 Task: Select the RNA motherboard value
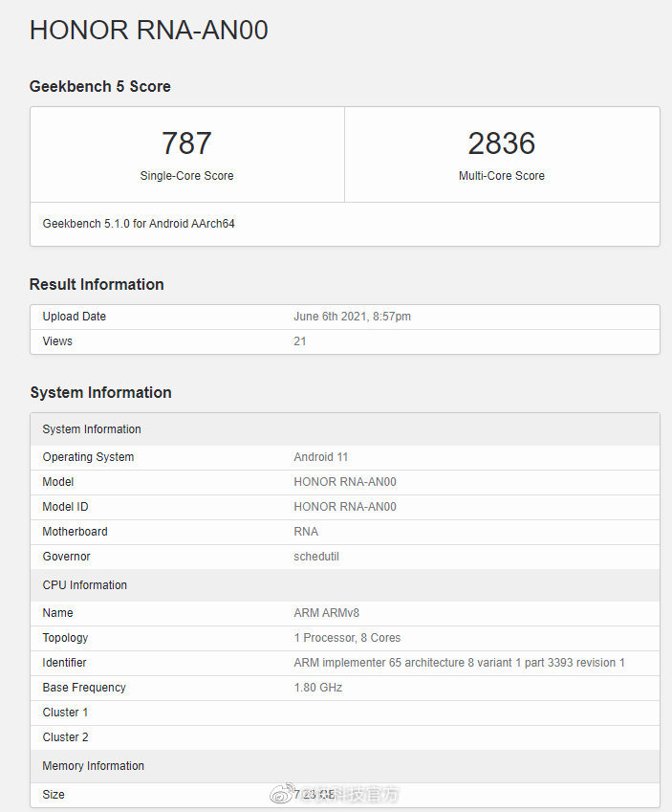click(306, 532)
